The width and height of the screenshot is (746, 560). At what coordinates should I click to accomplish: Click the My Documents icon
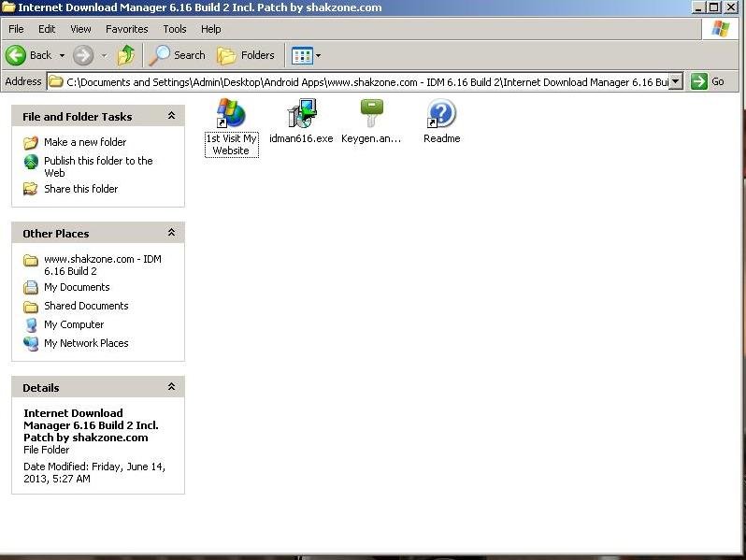pyautogui.click(x=31, y=287)
